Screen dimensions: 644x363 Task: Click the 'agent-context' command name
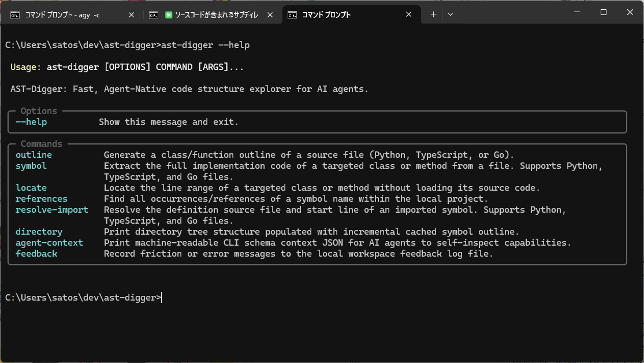[x=49, y=243]
